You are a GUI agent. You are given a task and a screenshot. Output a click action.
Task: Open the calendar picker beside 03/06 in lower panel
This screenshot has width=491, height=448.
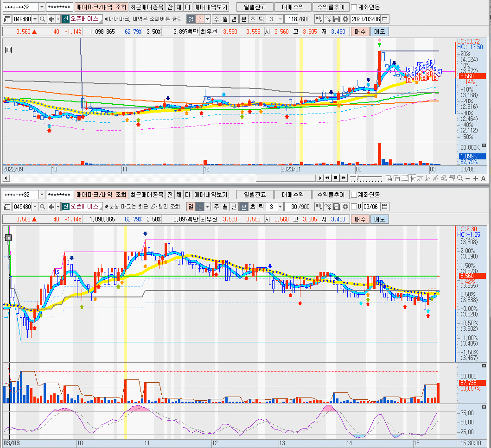pos(385,207)
